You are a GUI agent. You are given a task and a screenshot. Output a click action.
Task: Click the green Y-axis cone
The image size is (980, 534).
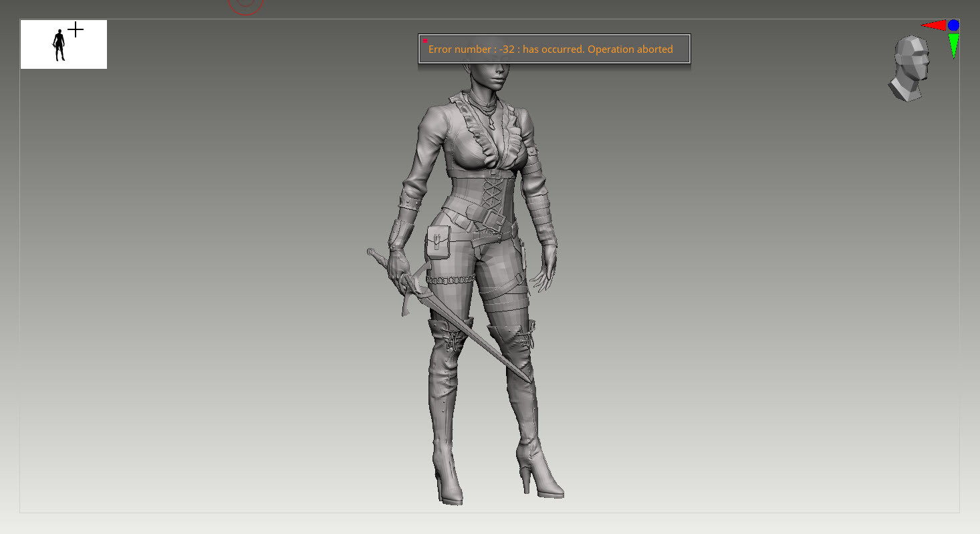coord(953,46)
